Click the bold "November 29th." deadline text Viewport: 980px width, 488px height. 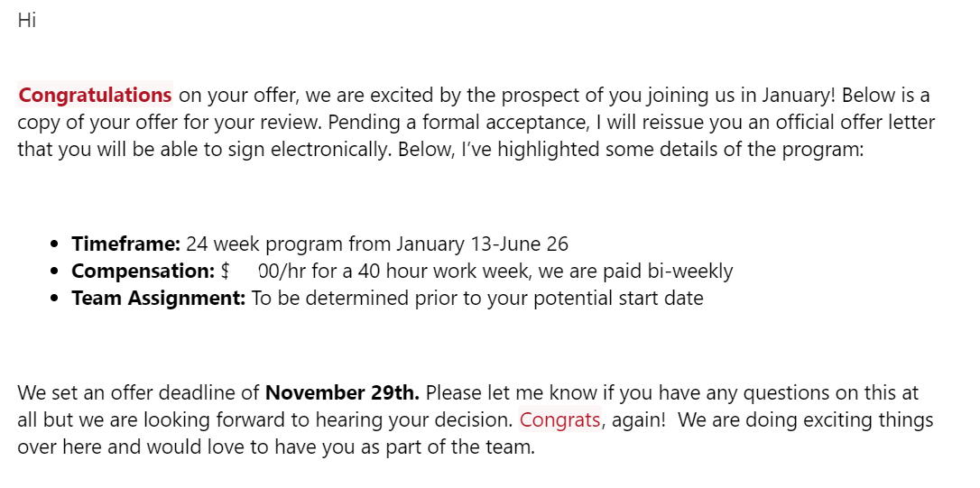click(343, 392)
